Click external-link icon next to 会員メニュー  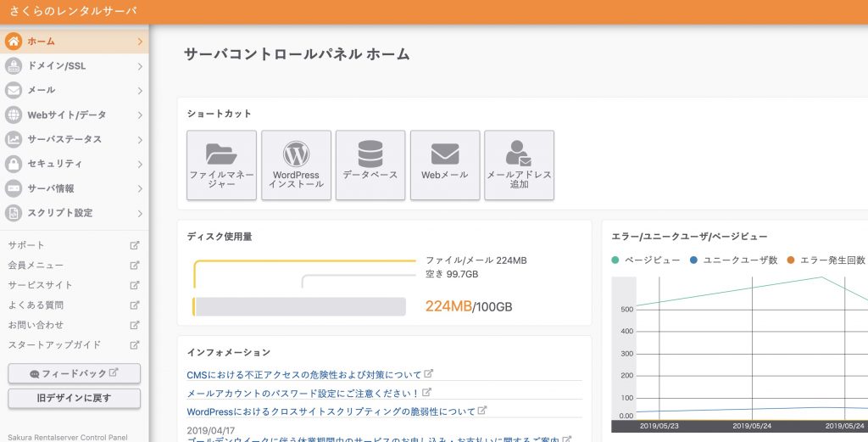pyautogui.click(x=135, y=265)
